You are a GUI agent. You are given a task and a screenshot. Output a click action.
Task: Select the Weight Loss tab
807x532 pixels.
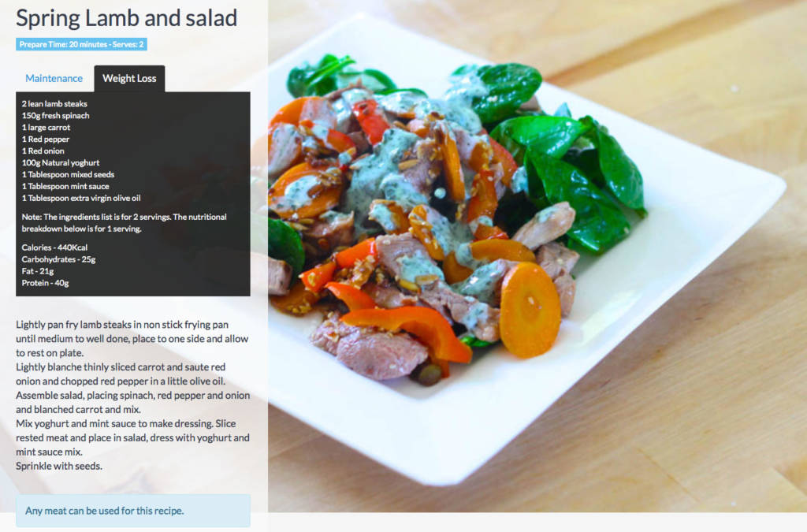tap(129, 78)
